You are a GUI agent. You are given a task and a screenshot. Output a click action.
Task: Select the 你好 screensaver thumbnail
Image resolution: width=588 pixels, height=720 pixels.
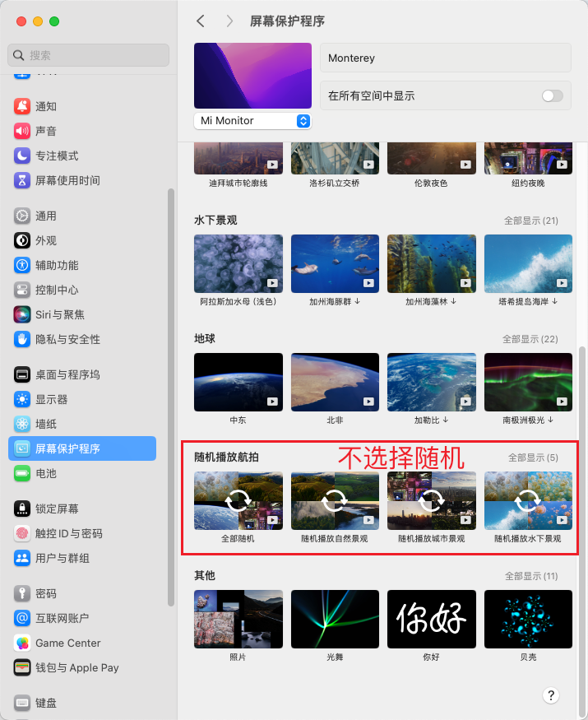coord(432,619)
